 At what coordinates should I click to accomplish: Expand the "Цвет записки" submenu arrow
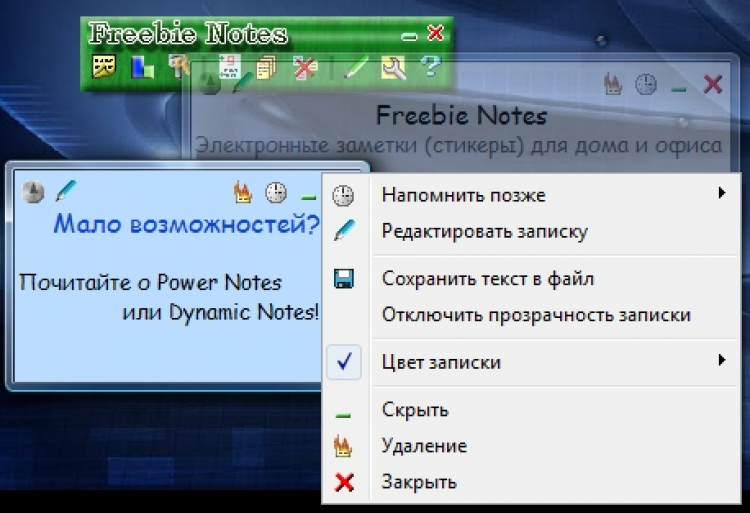tap(721, 360)
